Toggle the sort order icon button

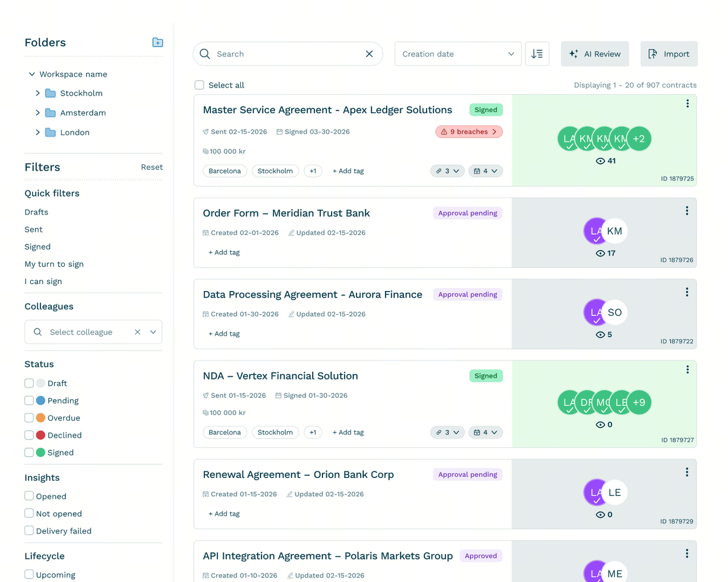(537, 54)
